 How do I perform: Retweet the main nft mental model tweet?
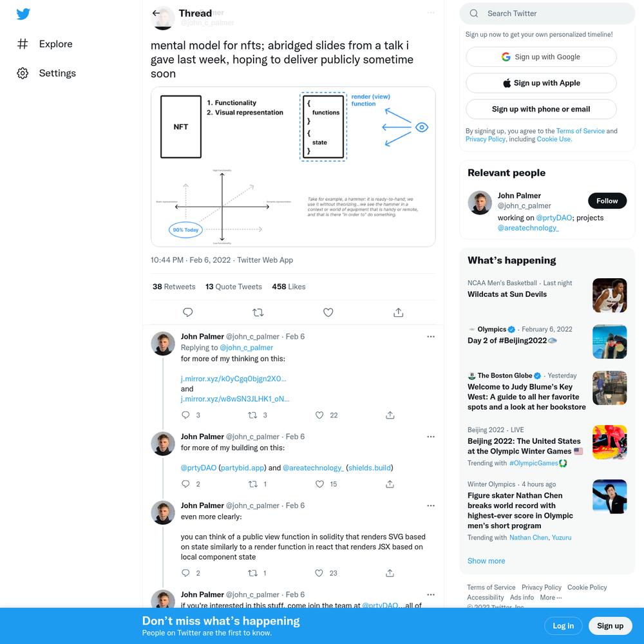click(258, 312)
